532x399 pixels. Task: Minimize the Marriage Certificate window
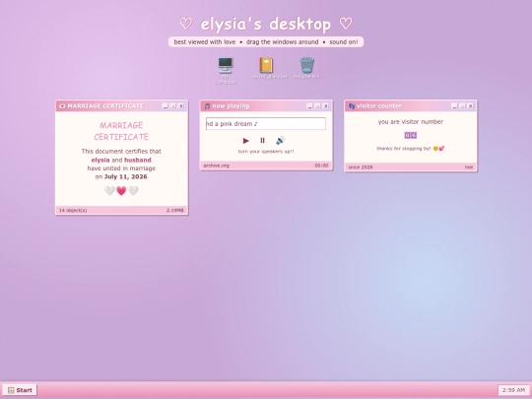[x=166, y=105]
